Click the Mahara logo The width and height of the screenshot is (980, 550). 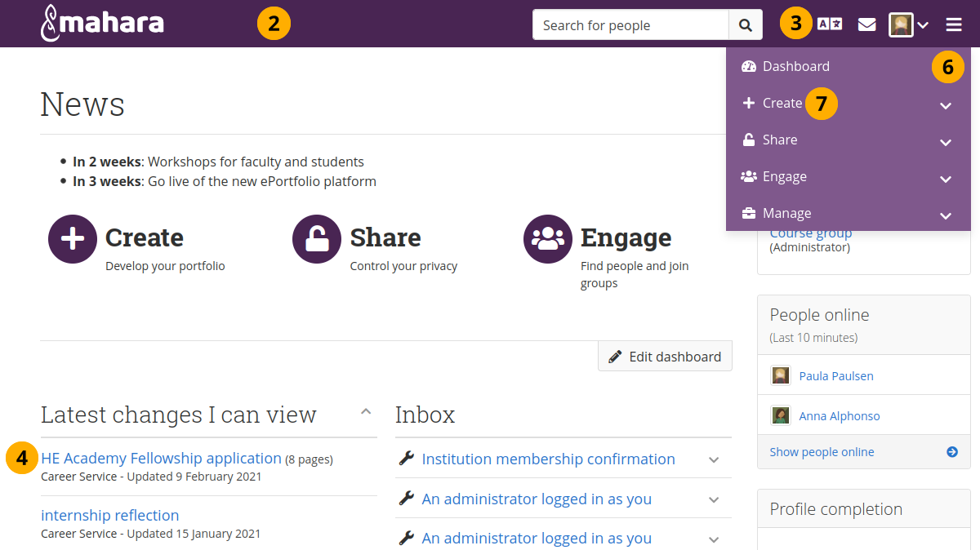[102, 23]
